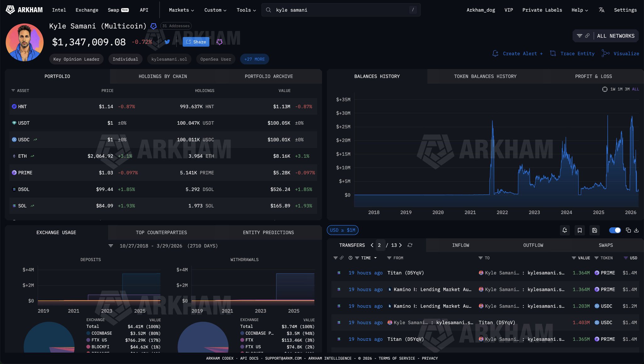The width and height of the screenshot is (644, 364).
Task: Go to next transfers page arrow
Action: [x=400, y=245]
